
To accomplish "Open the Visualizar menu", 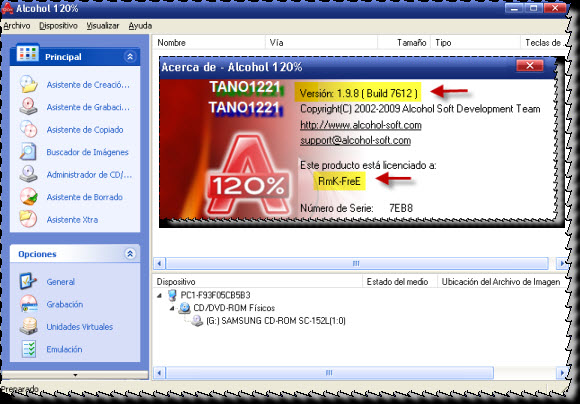I will click(x=103, y=26).
